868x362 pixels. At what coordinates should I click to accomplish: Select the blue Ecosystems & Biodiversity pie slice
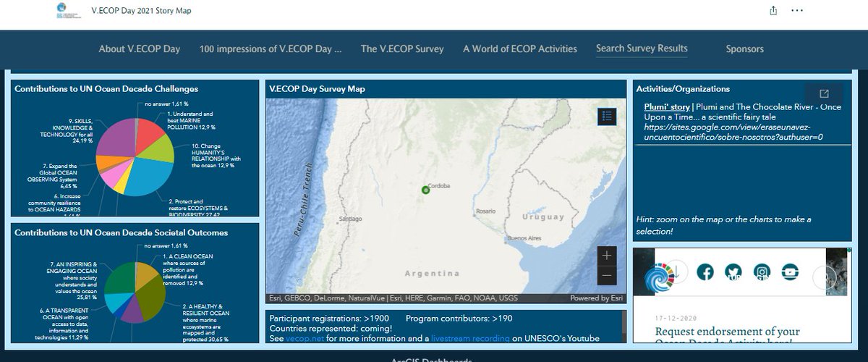tap(148, 176)
